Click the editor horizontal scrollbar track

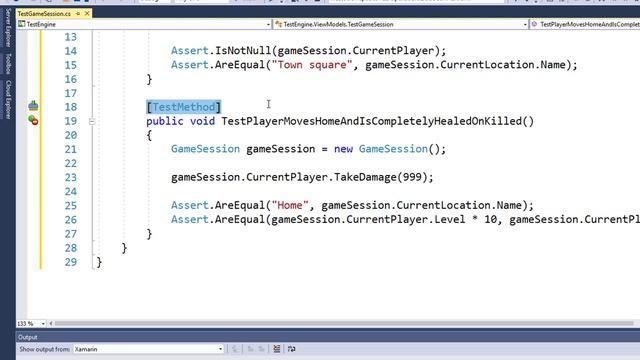point(344,324)
